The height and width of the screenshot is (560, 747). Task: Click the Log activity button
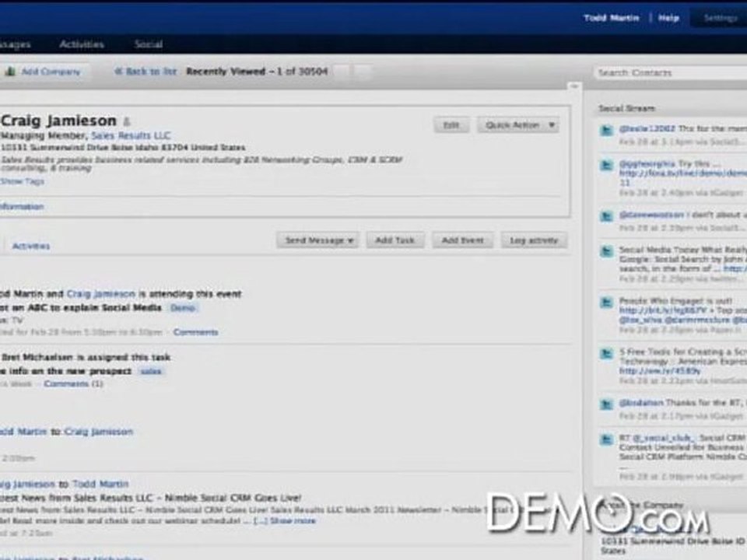pyautogui.click(x=534, y=240)
